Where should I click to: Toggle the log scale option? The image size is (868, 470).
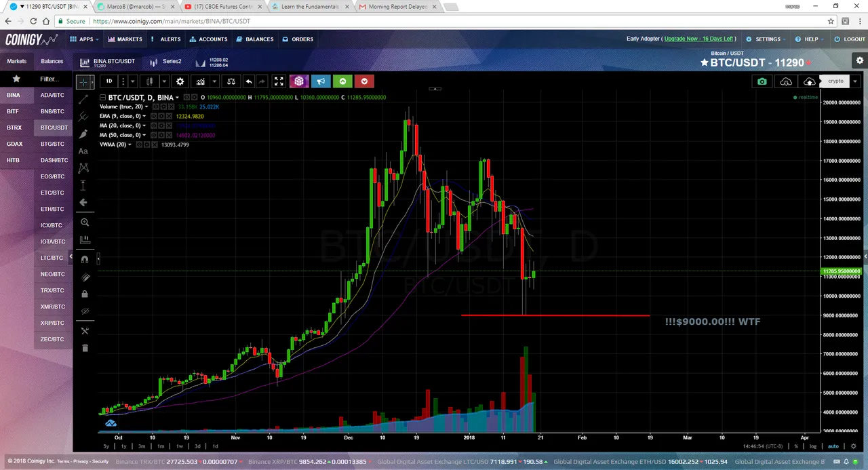813,446
